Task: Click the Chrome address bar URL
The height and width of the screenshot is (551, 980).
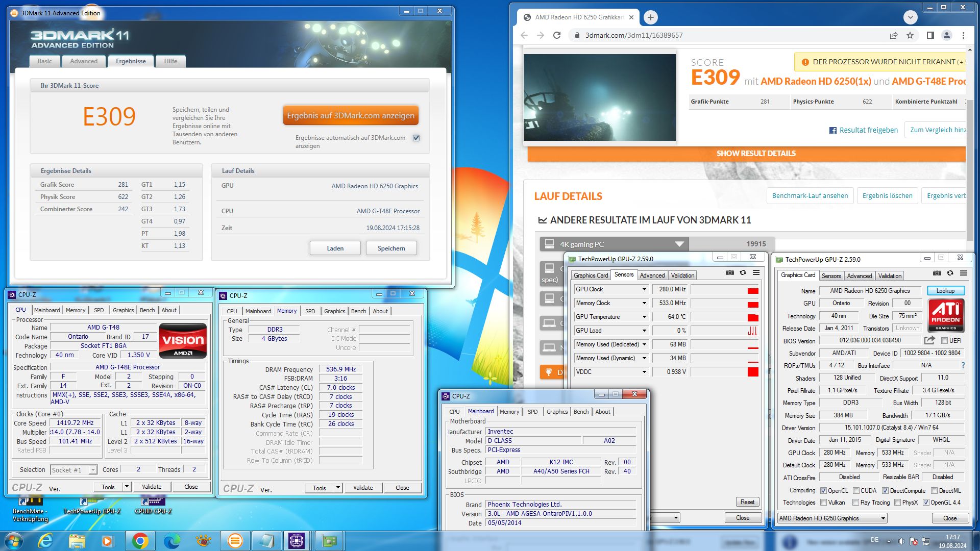Action: point(633,35)
